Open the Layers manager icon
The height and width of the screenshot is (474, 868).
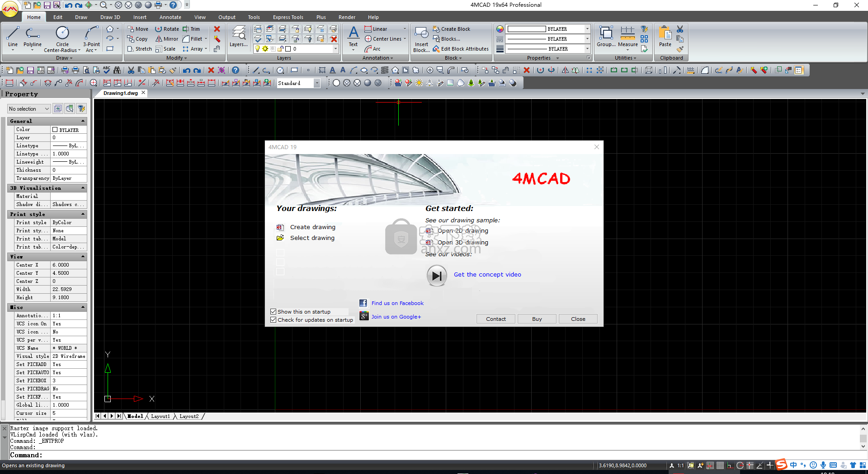pyautogui.click(x=239, y=36)
